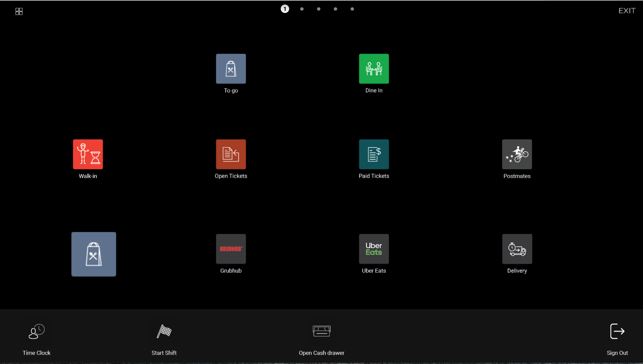Click Start Shift flag button
This screenshot has height=364, width=643.
[164, 331]
